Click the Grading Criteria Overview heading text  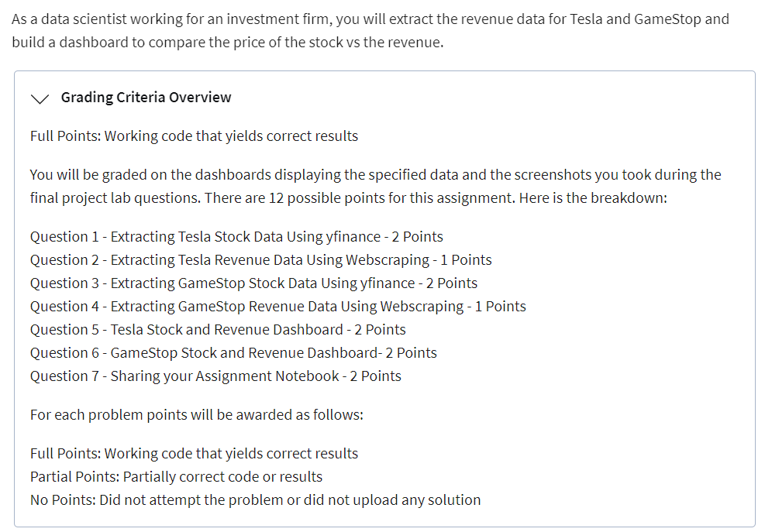click(146, 98)
